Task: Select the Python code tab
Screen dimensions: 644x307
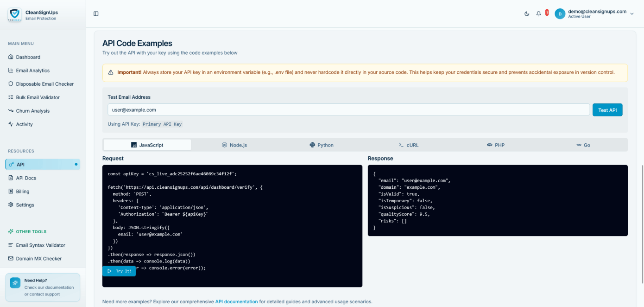Action: pyautogui.click(x=322, y=145)
